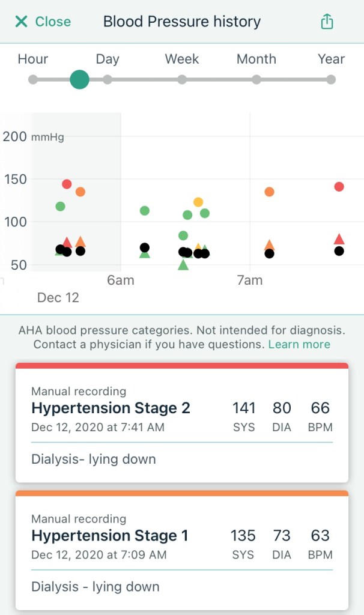Tap green systolic dot just after 6am
364x615 pixels.
145,211
